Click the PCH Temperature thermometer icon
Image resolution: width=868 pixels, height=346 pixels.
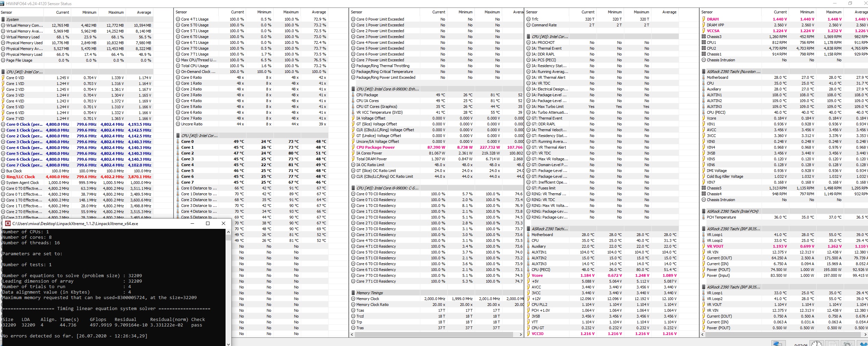point(704,217)
